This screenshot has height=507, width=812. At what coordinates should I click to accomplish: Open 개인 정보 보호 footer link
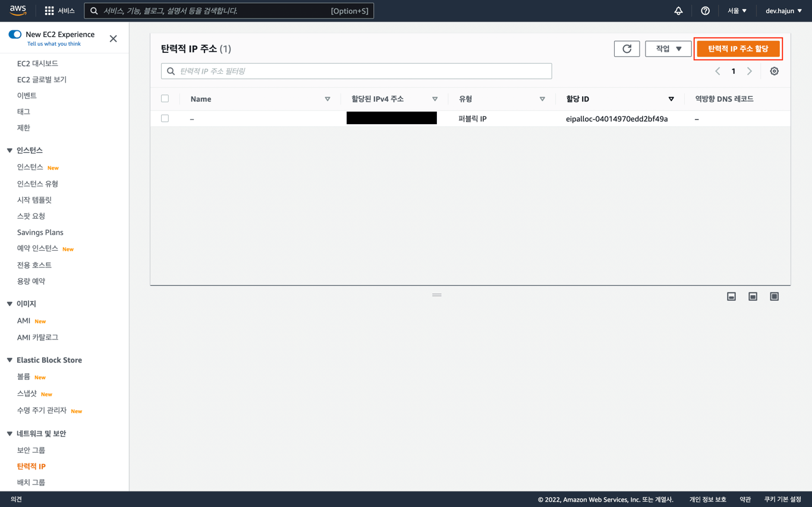[707, 499]
